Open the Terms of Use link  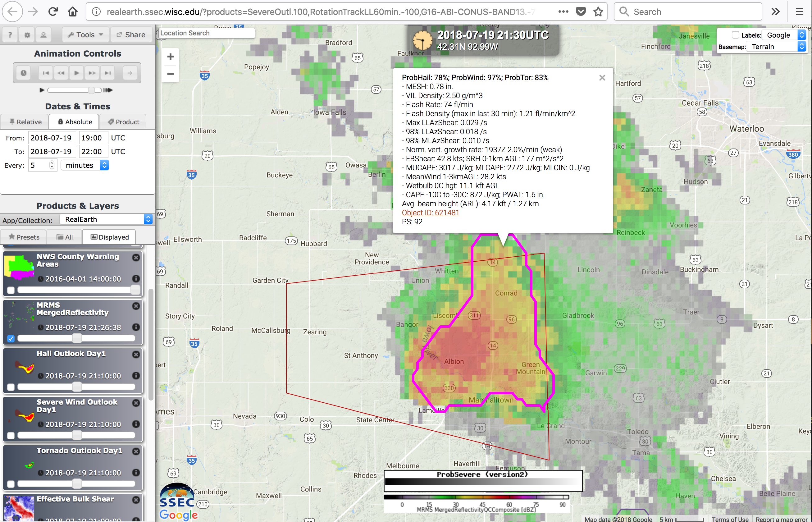click(730, 519)
